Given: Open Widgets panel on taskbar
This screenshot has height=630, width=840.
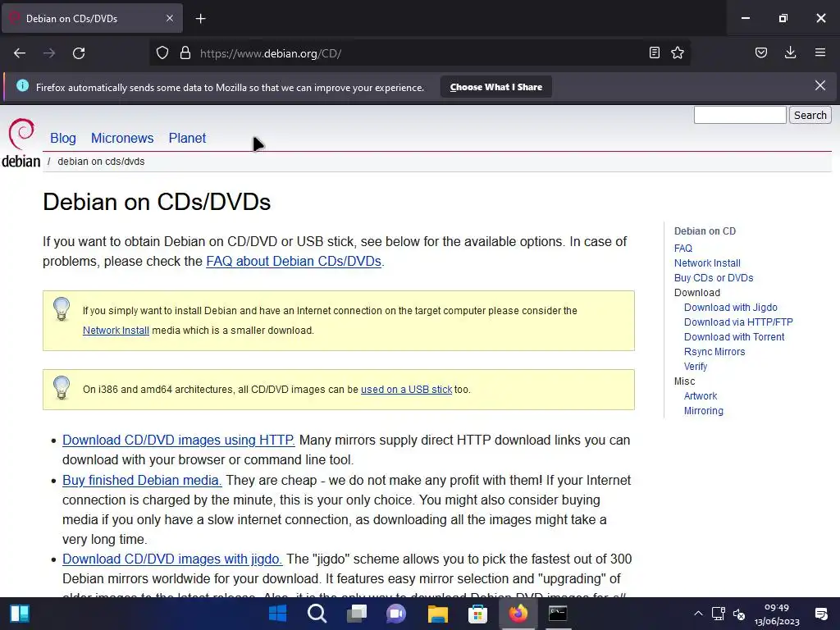Looking at the screenshot, I should click(x=20, y=614).
